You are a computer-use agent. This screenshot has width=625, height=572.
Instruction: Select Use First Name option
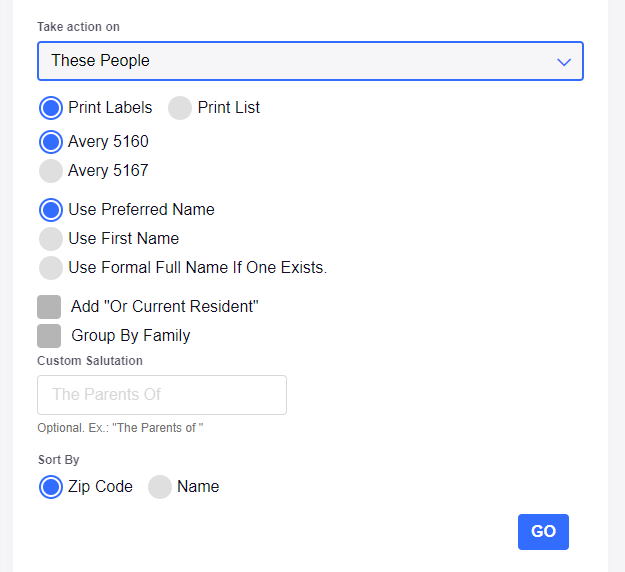tap(51, 239)
